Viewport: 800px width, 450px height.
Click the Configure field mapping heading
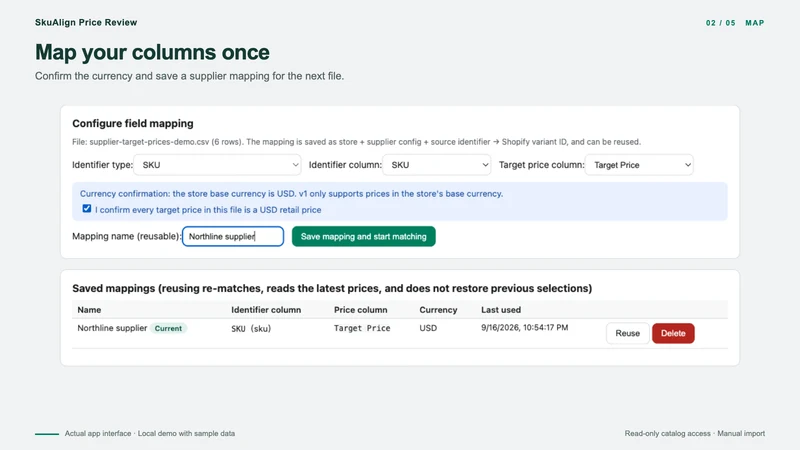pos(133,123)
